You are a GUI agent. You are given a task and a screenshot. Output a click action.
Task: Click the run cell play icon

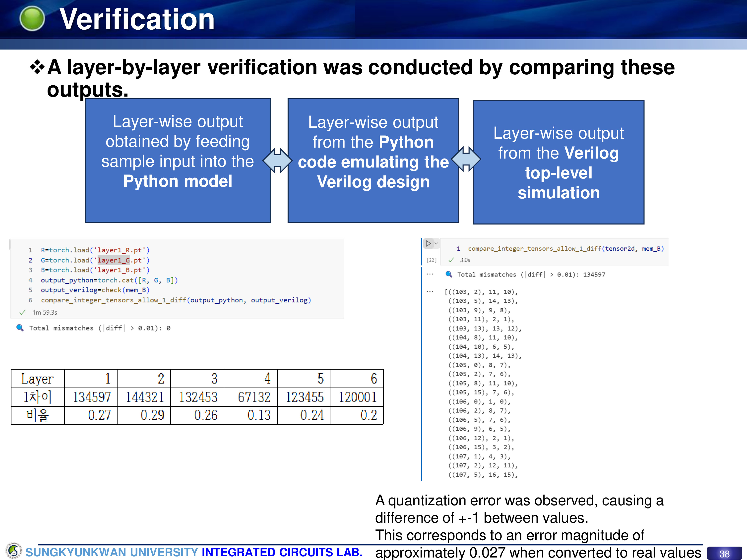428,243
